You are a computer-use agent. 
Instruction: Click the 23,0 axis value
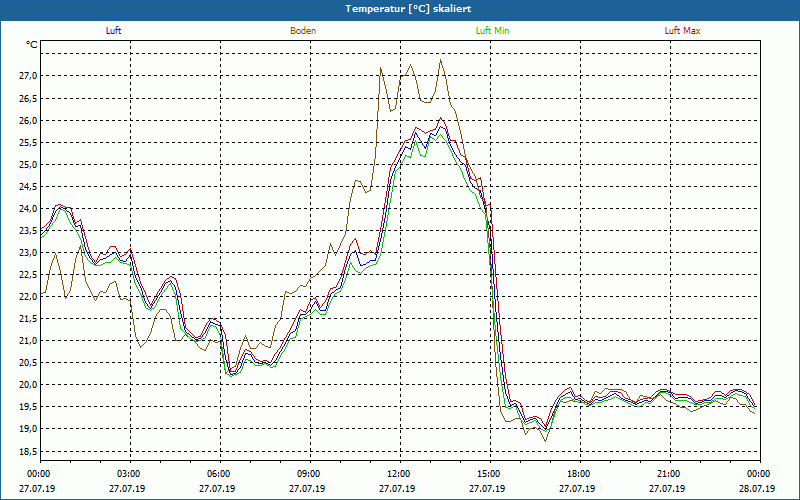(28, 252)
